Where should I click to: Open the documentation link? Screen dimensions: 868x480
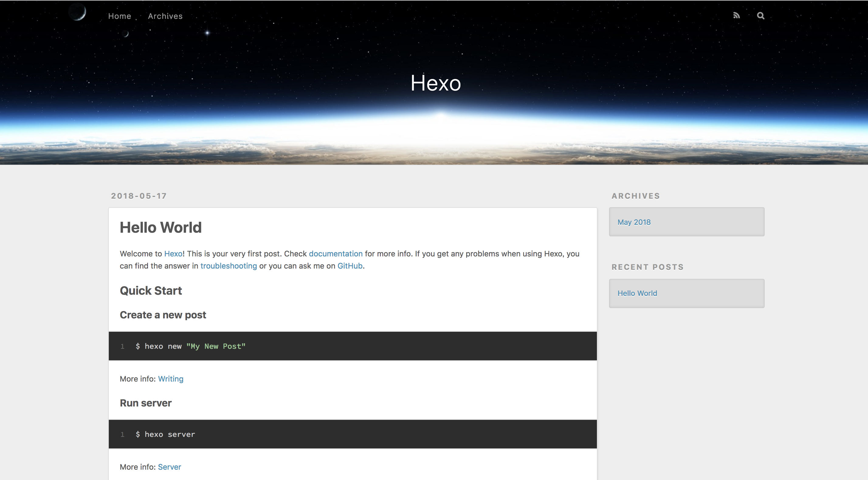[336, 254]
